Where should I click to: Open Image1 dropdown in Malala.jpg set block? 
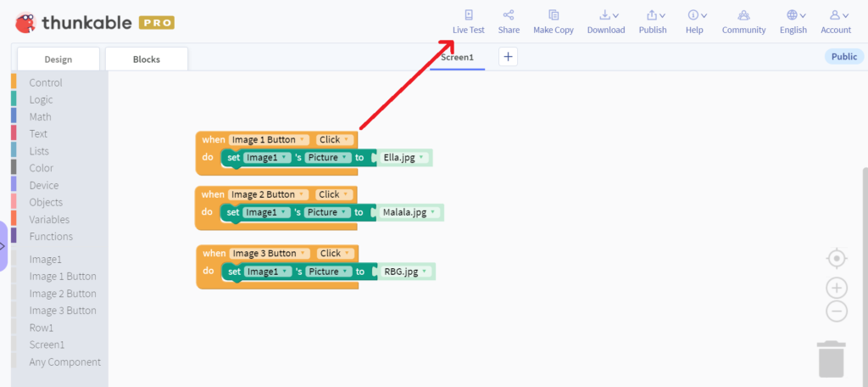point(267,212)
